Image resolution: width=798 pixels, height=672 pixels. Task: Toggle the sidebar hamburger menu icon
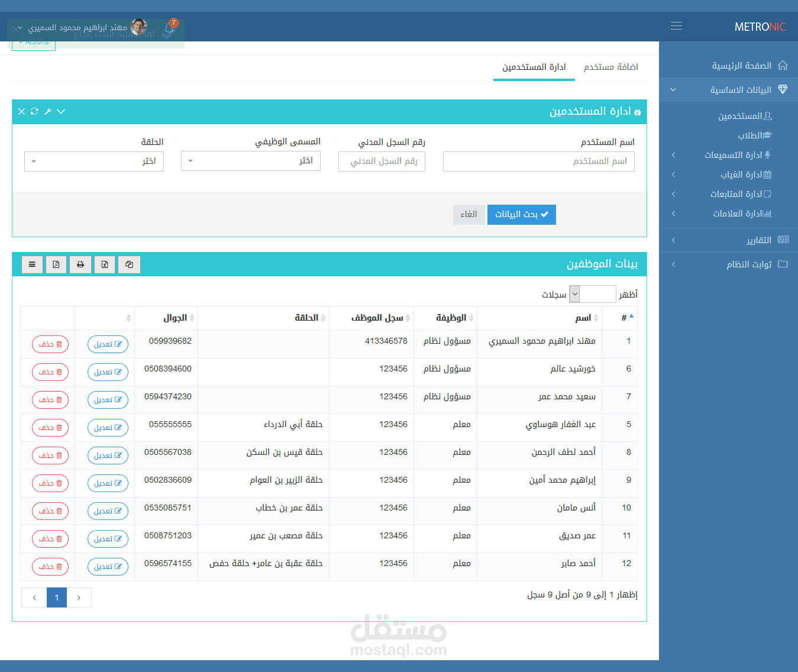tap(676, 26)
